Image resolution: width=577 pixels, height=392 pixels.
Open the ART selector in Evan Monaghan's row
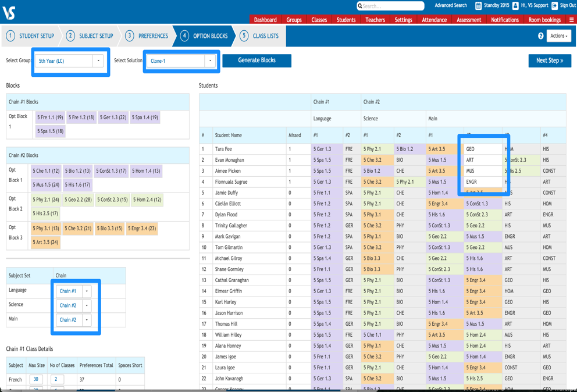[x=483, y=160]
